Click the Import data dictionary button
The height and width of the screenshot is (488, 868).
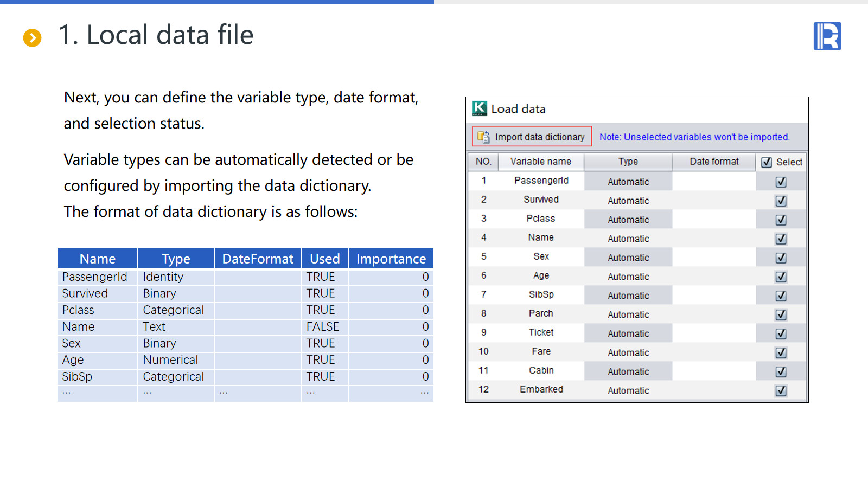532,137
